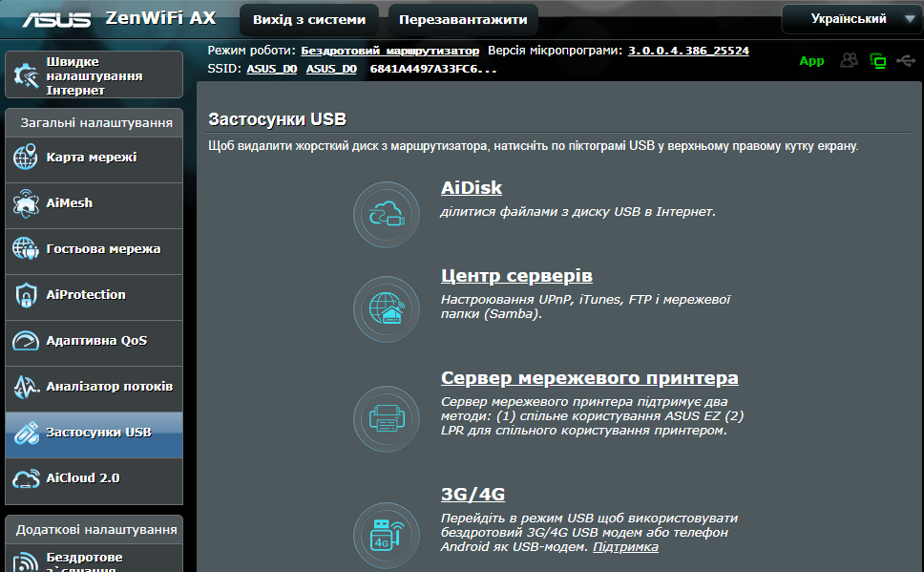Click the AiDisk cloud icon
This screenshot has height=572, width=924.
coord(387,215)
